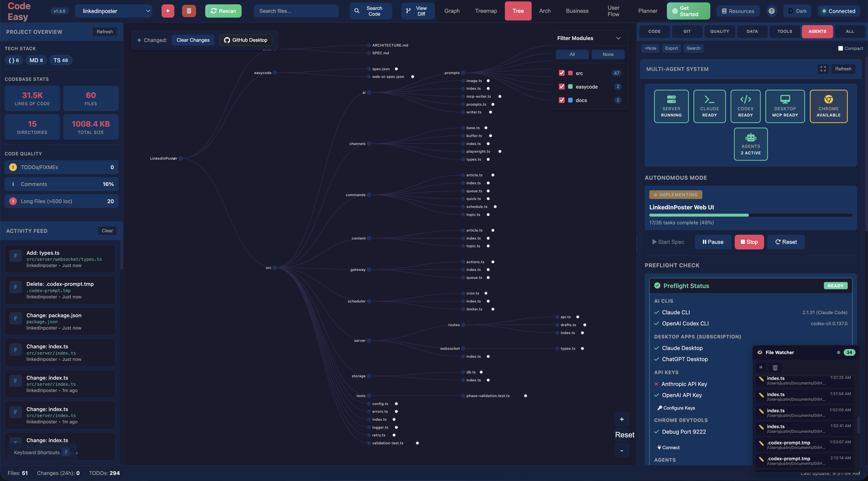Screen dimensions: 868x481
Task: Click the F icon beside Add: types.ts
Action: point(15,256)
